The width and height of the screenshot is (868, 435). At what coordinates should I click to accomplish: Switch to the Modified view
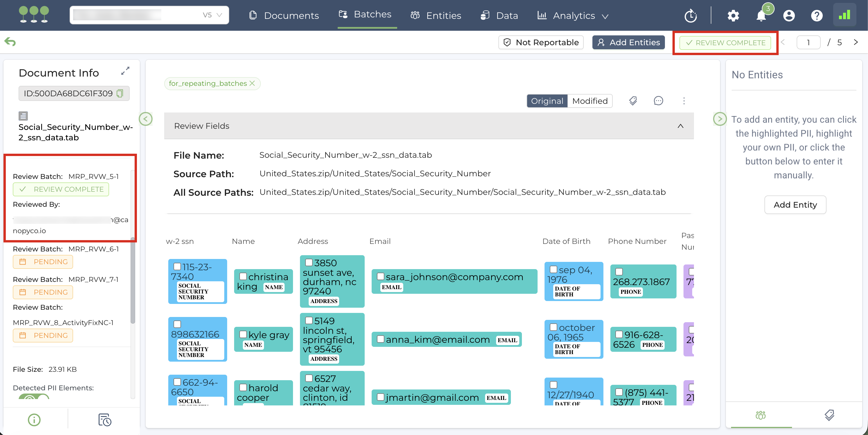(x=590, y=101)
